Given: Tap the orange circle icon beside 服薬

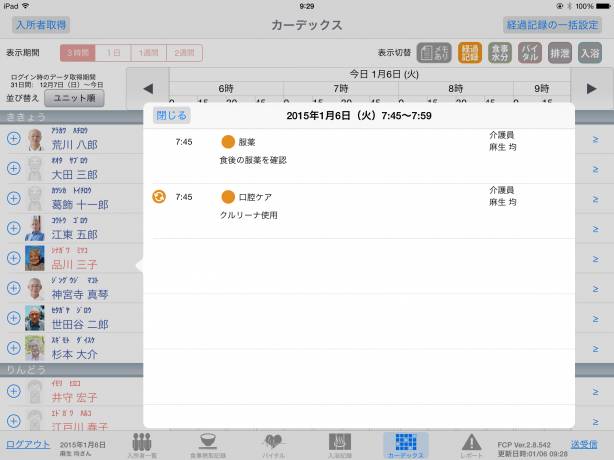Looking at the screenshot, I should (x=228, y=142).
